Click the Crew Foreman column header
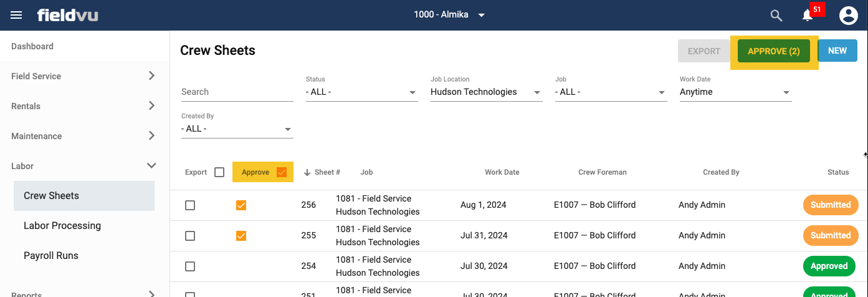The width and height of the screenshot is (868, 297). pyautogui.click(x=603, y=172)
